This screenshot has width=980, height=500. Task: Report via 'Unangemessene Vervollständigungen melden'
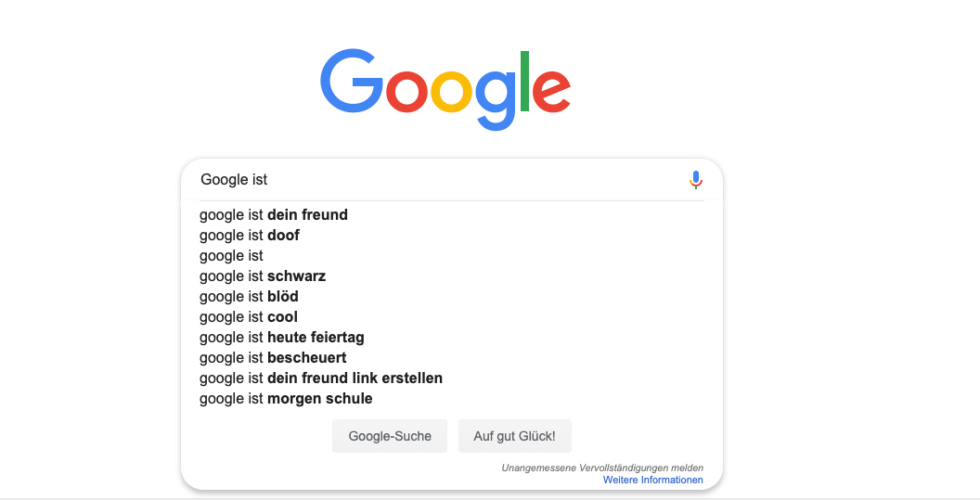[x=602, y=468]
